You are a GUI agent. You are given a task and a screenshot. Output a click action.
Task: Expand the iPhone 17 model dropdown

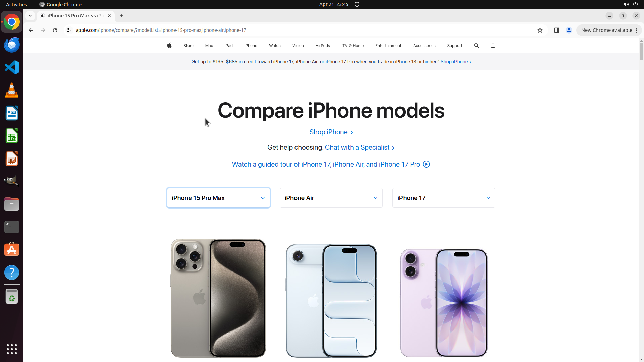(x=444, y=198)
